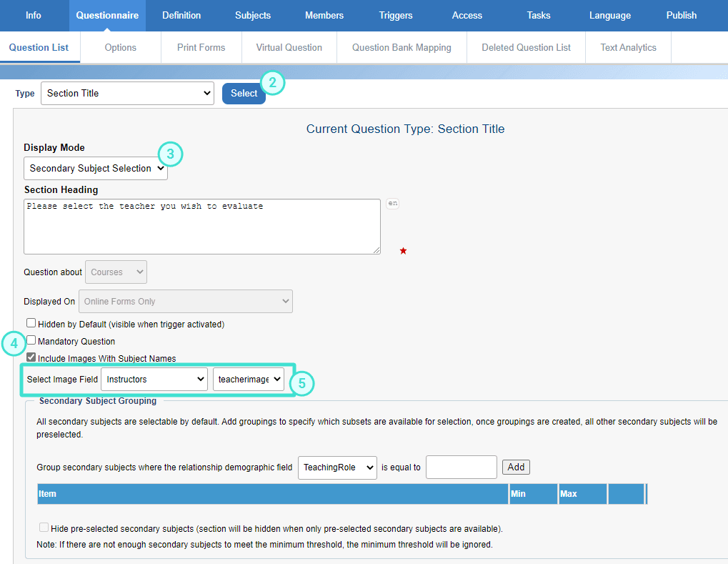
Task: Click the is equal to value input field
Action: point(461,467)
